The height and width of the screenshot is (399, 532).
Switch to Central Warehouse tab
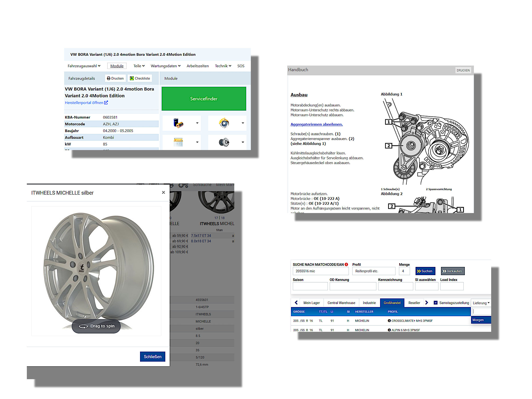coord(341,303)
